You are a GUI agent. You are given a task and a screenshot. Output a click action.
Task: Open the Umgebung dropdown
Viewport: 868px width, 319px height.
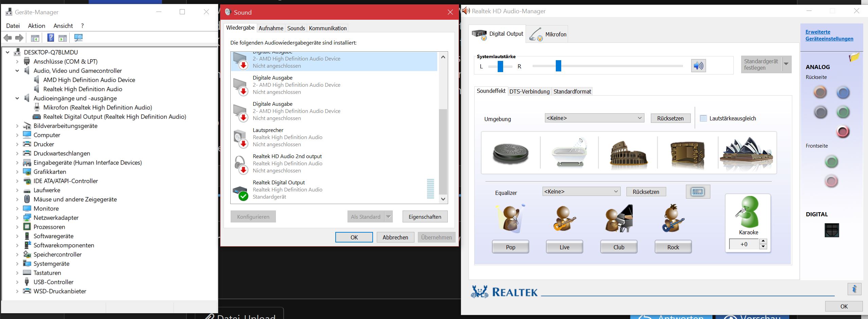click(594, 118)
